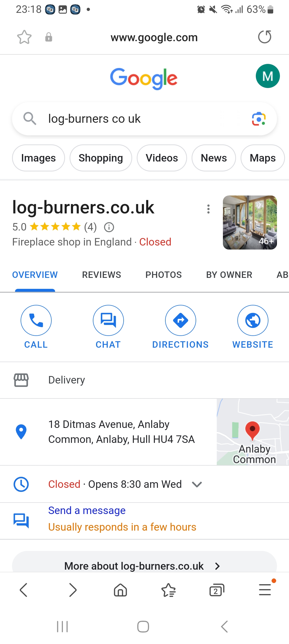This screenshot has width=289, height=644.
Task: Expand the opening hours chevron
Action: [197, 484]
